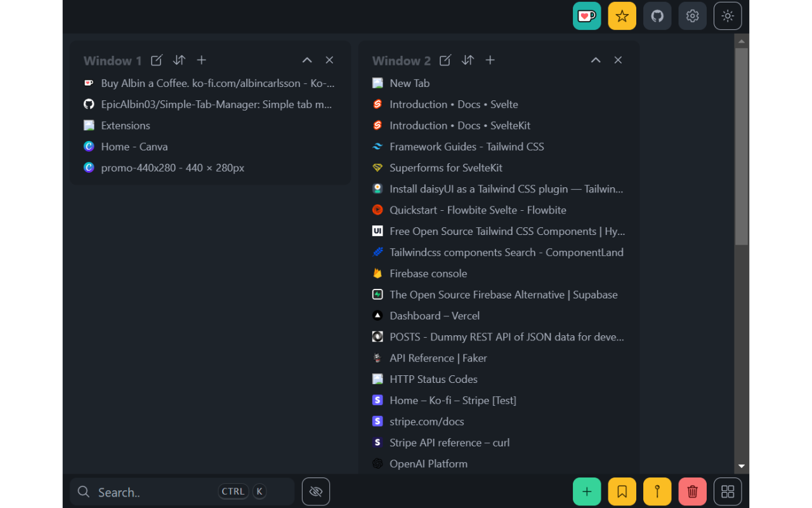Screen dimensions: 812x508
Task: Open the Ko-fi coffee cup button
Action: tap(587, 16)
